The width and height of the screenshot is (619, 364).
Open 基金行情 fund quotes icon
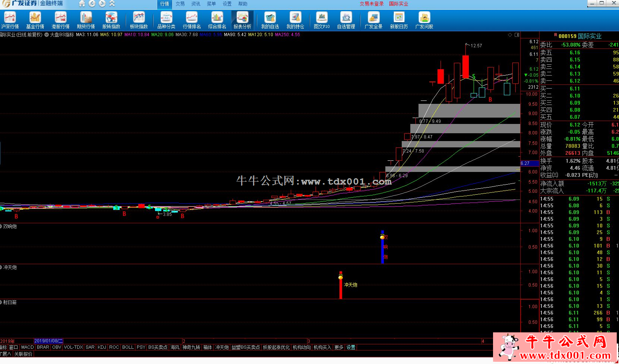(x=35, y=20)
